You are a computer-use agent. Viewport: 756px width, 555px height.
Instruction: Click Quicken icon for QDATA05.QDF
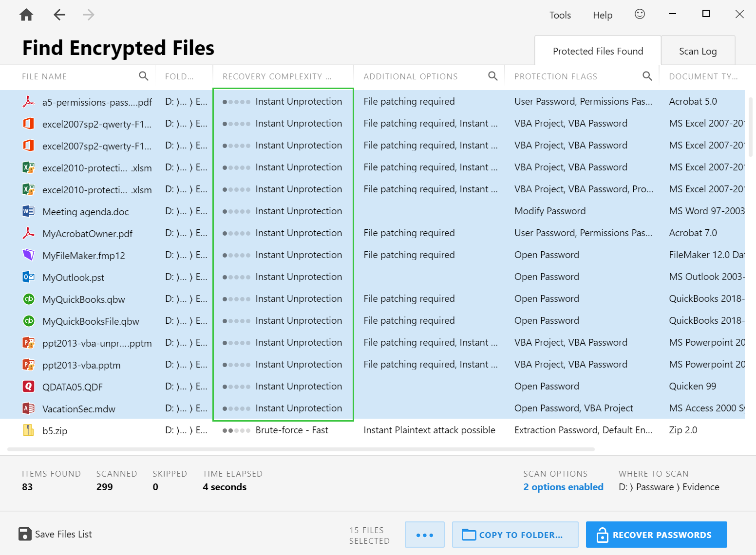point(29,386)
